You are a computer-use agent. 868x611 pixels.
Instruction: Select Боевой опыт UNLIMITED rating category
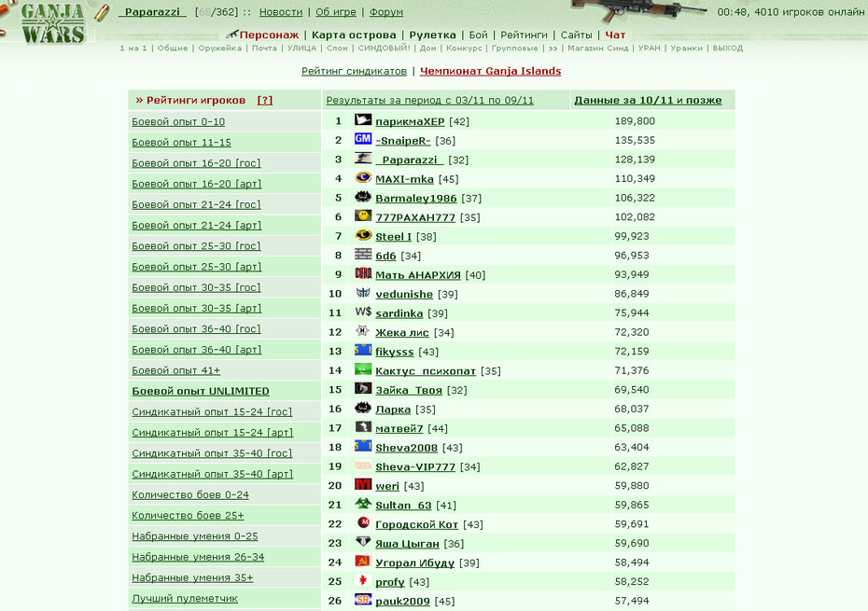201,391
